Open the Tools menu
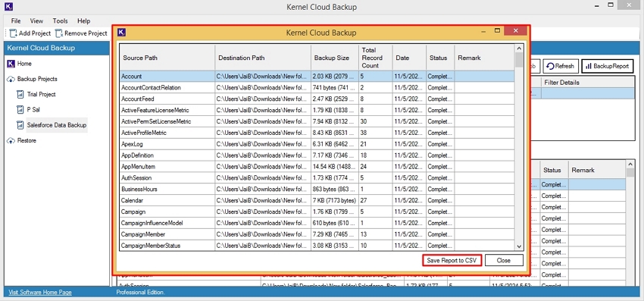This screenshot has width=644, height=301. 60,21
